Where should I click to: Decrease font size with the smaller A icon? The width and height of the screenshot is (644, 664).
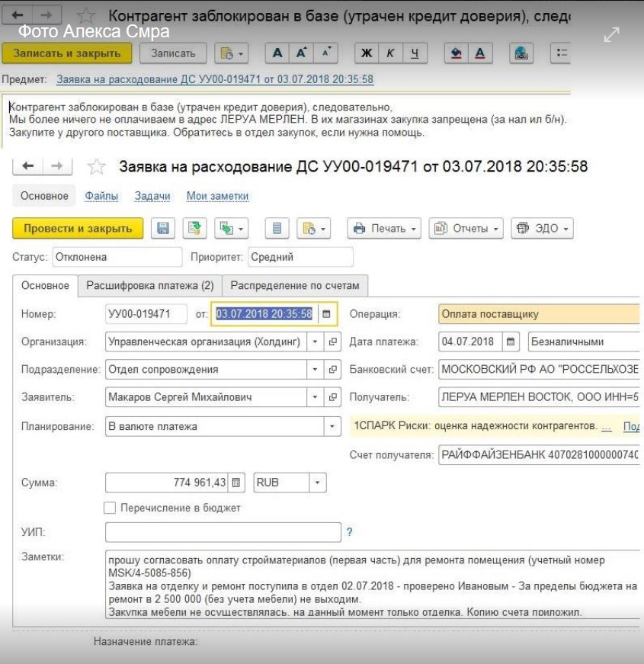click(x=325, y=53)
